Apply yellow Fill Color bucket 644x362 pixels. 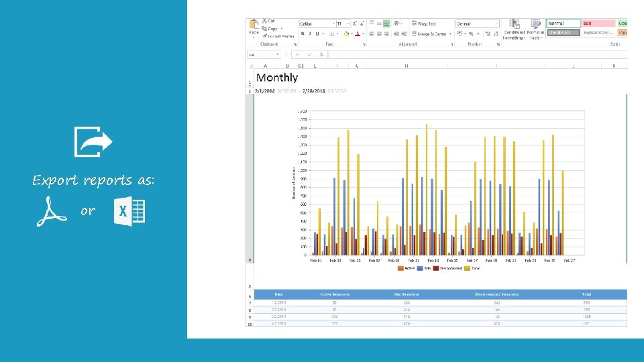346,34
